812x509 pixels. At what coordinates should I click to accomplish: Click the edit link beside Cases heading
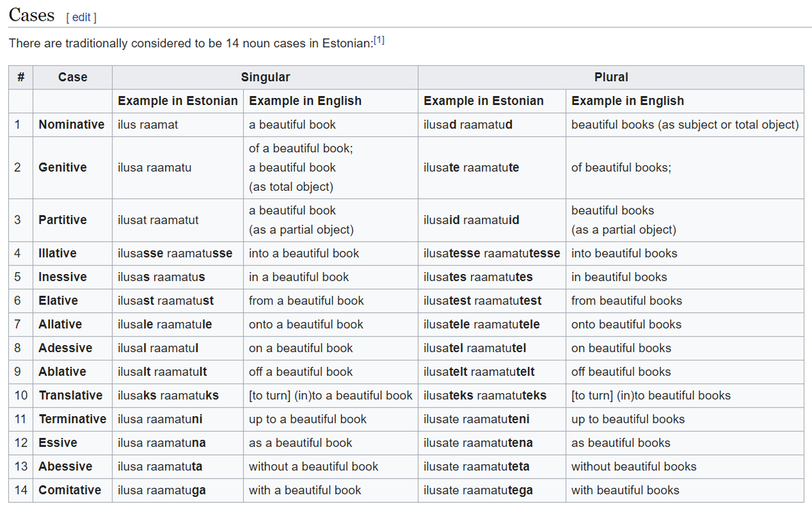[x=81, y=17]
